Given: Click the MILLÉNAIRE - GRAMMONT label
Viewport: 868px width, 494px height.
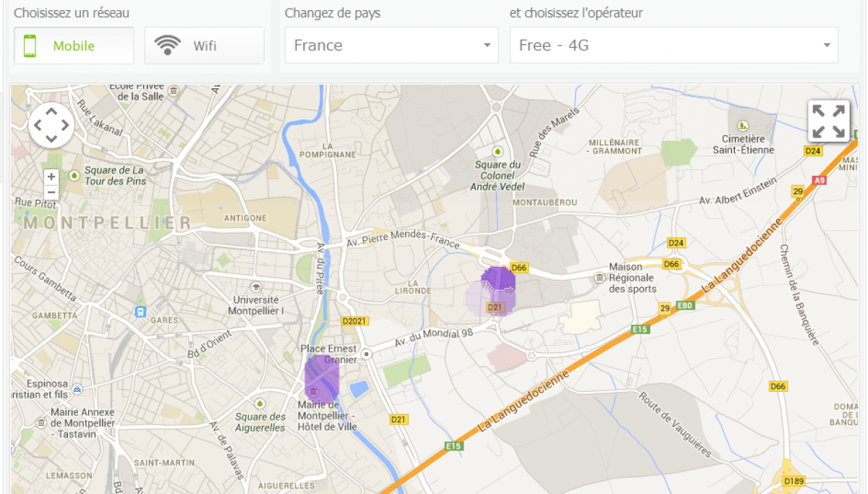Looking at the screenshot, I should tap(616, 147).
